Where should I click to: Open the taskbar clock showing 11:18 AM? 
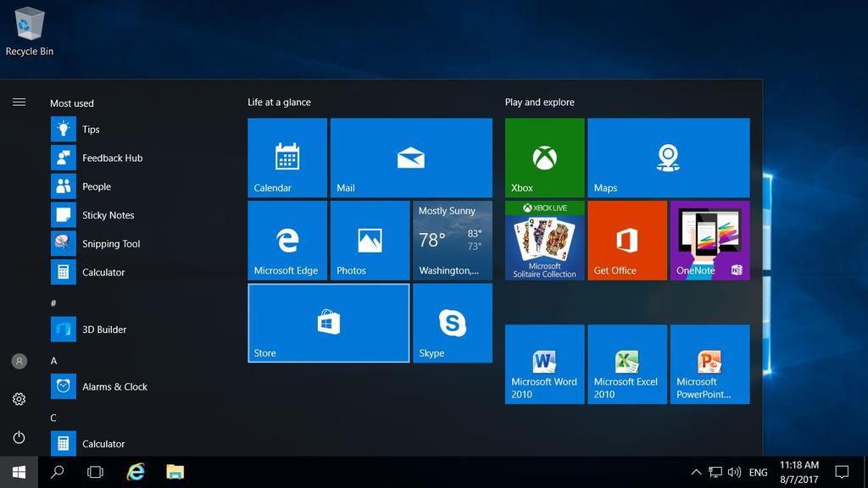(798, 472)
